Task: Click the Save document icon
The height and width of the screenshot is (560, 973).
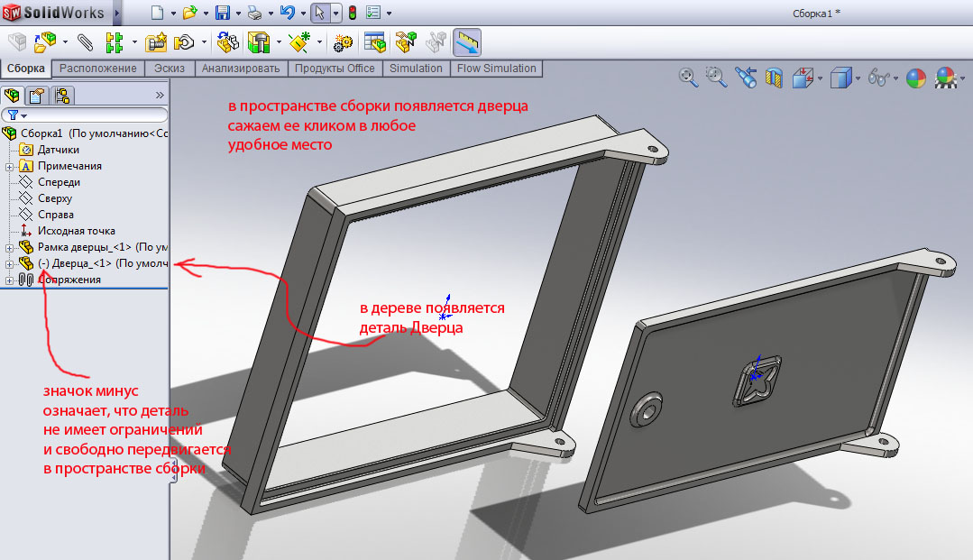Action: [x=222, y=13]
